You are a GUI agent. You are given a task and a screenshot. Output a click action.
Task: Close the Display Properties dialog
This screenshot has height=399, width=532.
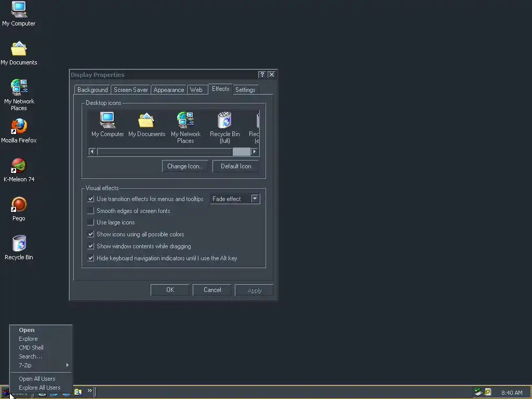[x=271, y=75]
